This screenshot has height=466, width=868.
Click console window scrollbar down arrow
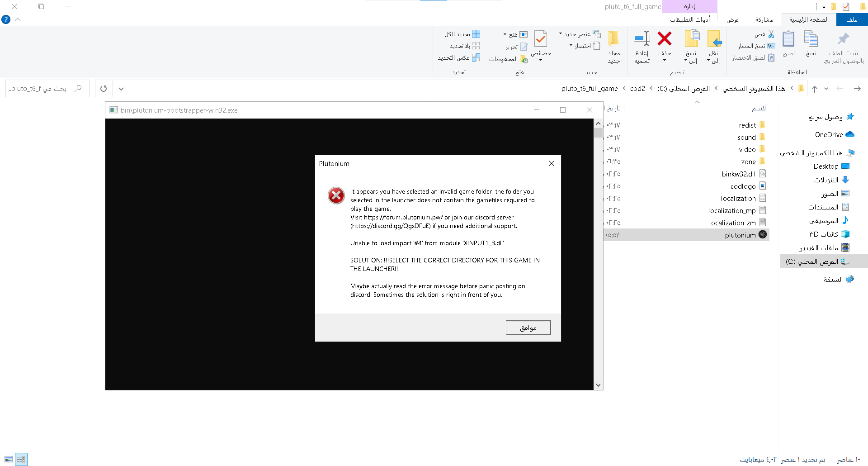click(x=598, y=385)
